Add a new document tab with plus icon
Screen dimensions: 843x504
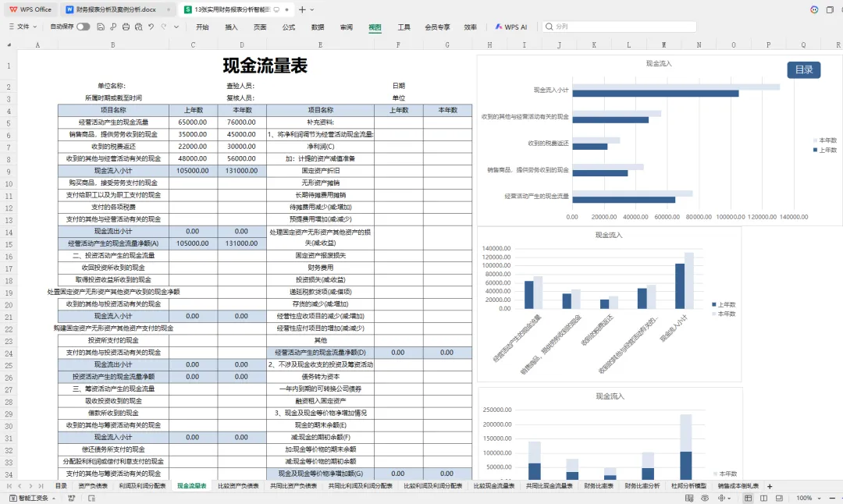302,9
